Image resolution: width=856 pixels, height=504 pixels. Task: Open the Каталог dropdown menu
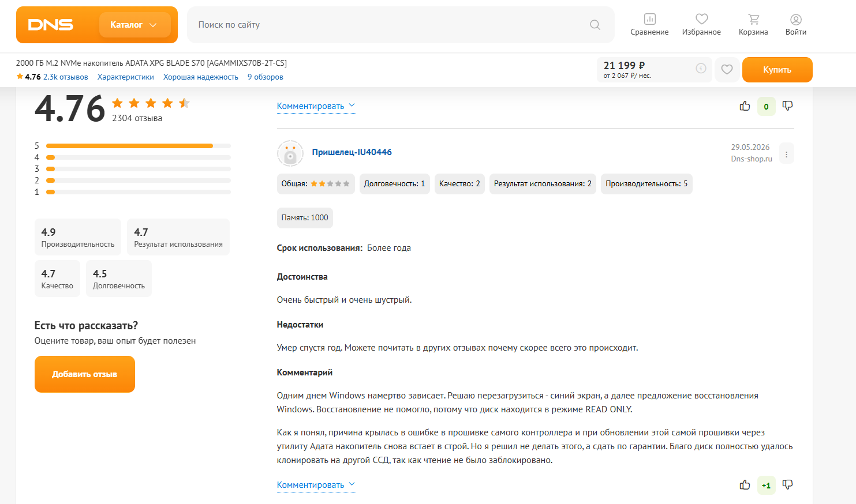[x=134, y=25]
